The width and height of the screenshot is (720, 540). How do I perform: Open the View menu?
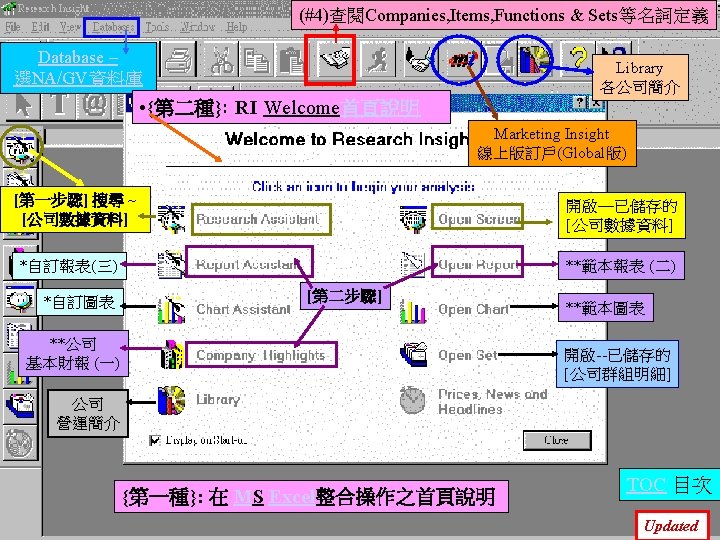point(70,27)
